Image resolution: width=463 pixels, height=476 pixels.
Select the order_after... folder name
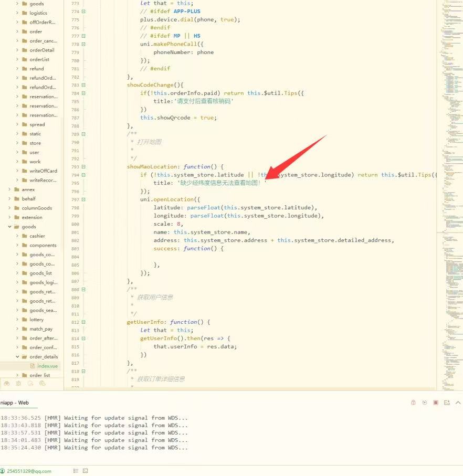(44, 338)
